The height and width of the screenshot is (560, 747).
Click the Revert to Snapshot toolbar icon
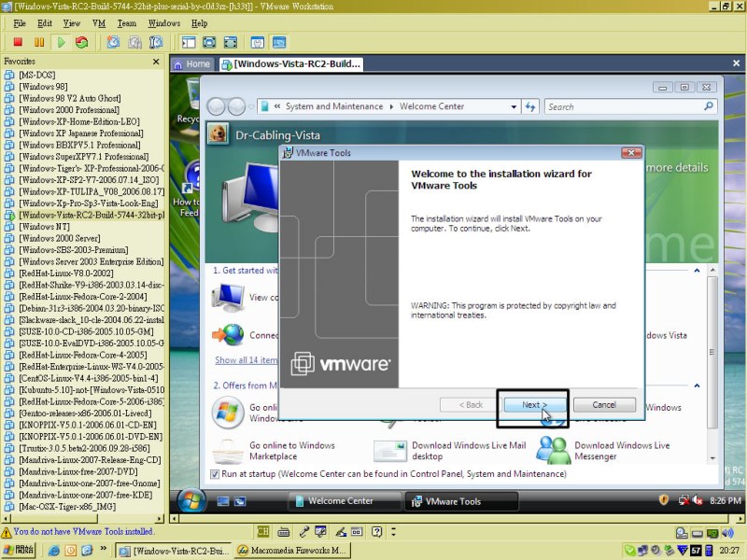[134, 42]
